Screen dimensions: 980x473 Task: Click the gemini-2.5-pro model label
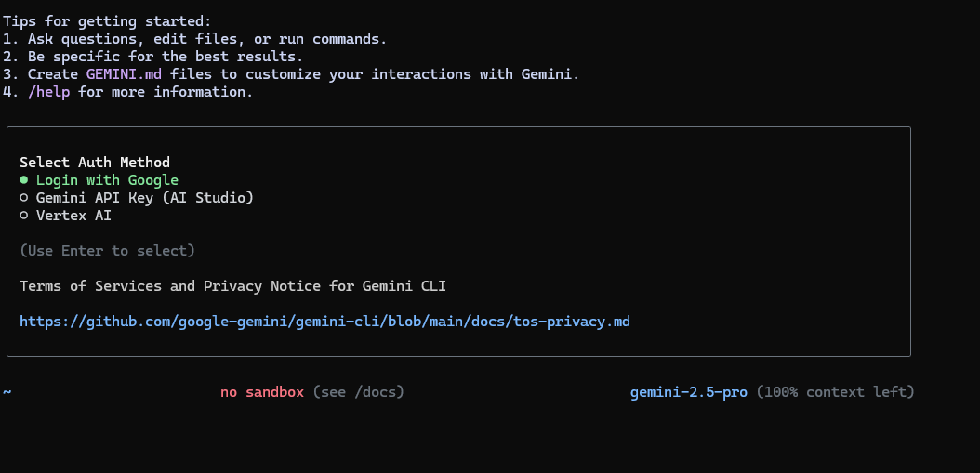pyautogui.click(x=688, y=392)
